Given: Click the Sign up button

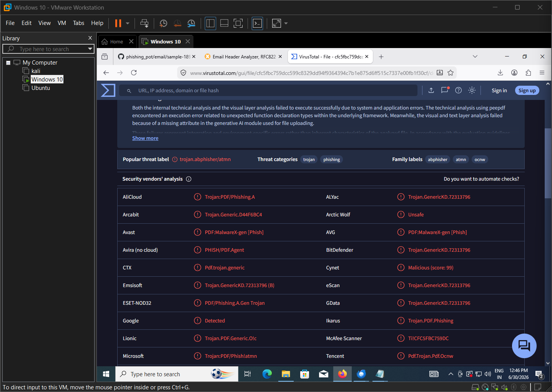Looking at the screenshot, I should coord(527,90).
